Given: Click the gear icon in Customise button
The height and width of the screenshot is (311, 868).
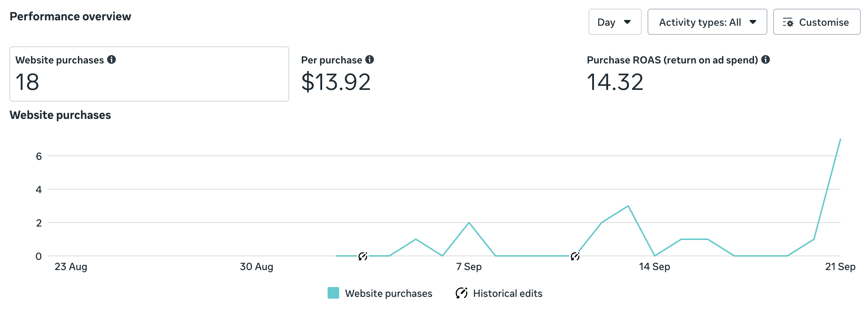Looking at the screenshot, I should click(788, 22).
